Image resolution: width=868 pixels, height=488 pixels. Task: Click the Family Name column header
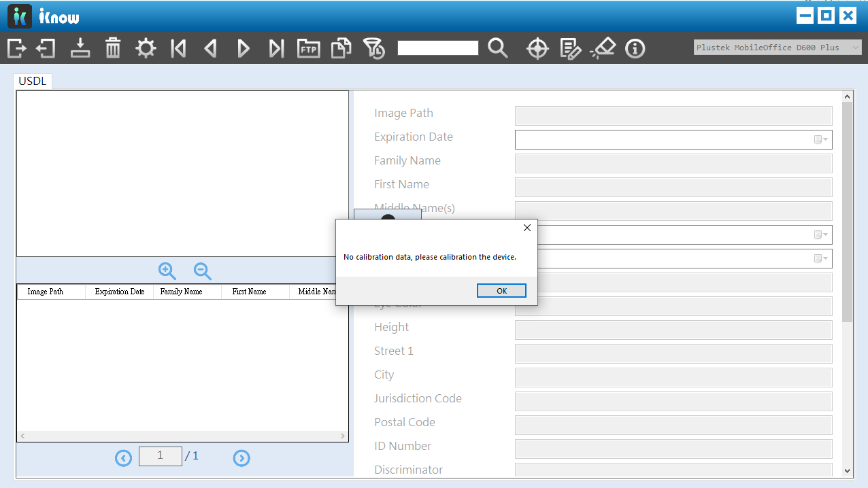coord(181,292)
